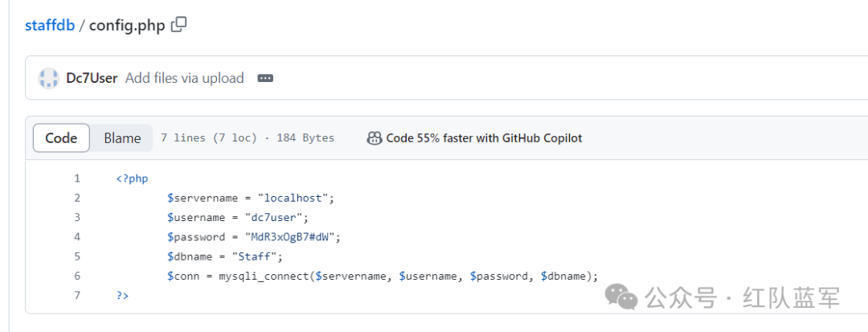Open the staffdb repository breadcrumb
The image size is (868, 332).
click(50, 25)
